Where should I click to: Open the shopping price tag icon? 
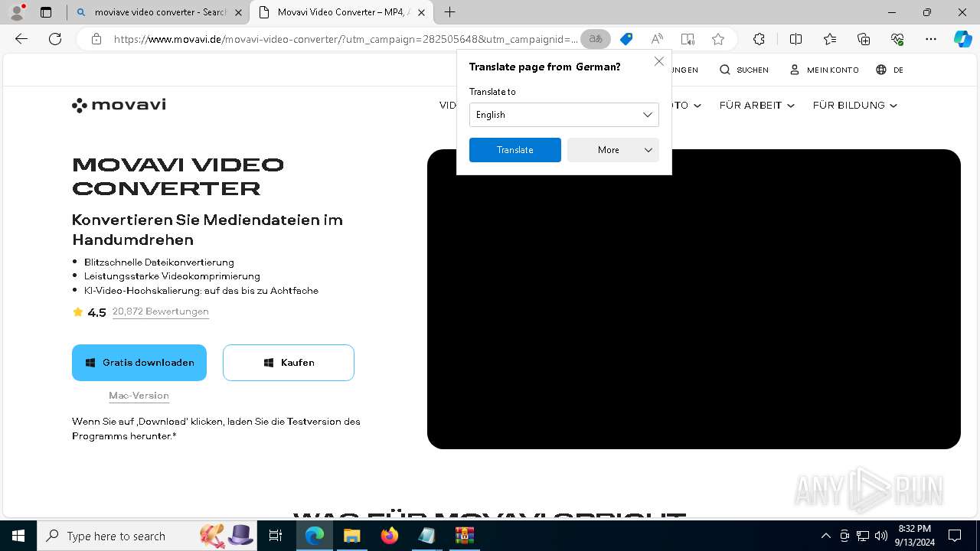point(626,39)
